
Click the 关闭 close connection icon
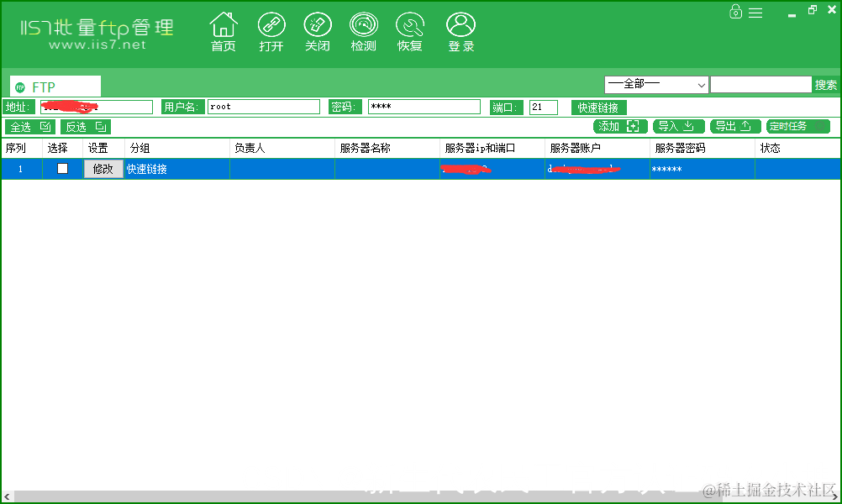point(318,32)
